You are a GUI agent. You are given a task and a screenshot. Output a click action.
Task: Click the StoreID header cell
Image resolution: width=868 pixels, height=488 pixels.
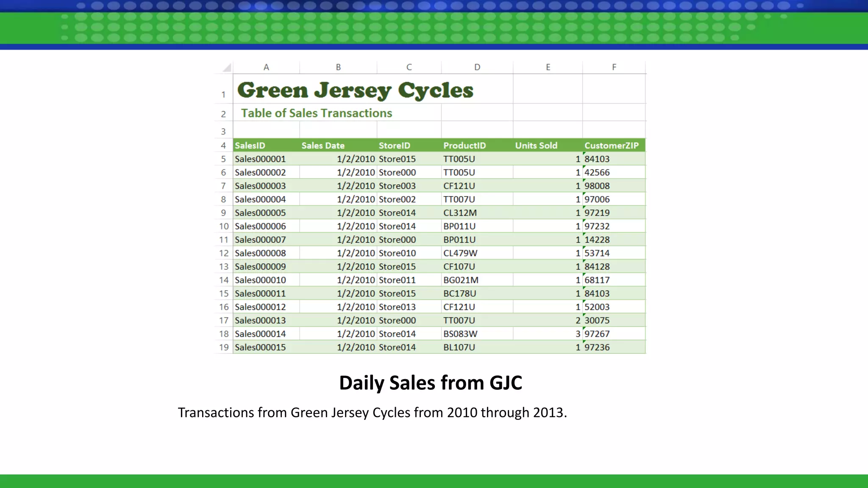pos(395,146)
